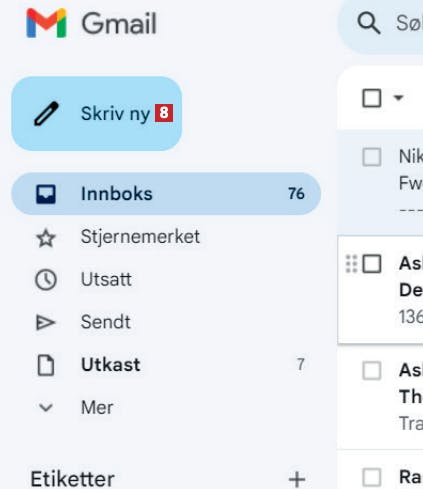Image resolution: width=423 pixels, height=489 pixels.
Task: Click the email row drag handle
Action: point(351,264)
